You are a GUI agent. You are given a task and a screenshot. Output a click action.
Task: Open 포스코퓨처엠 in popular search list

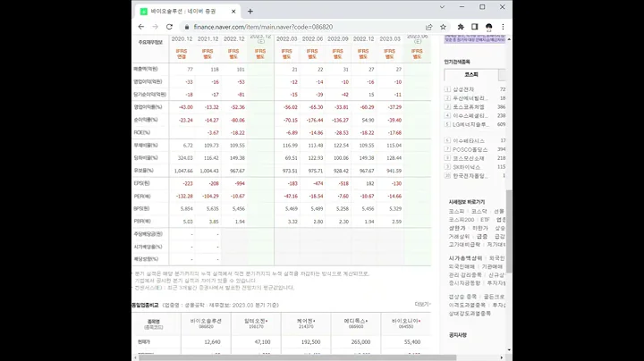[469, 106]
